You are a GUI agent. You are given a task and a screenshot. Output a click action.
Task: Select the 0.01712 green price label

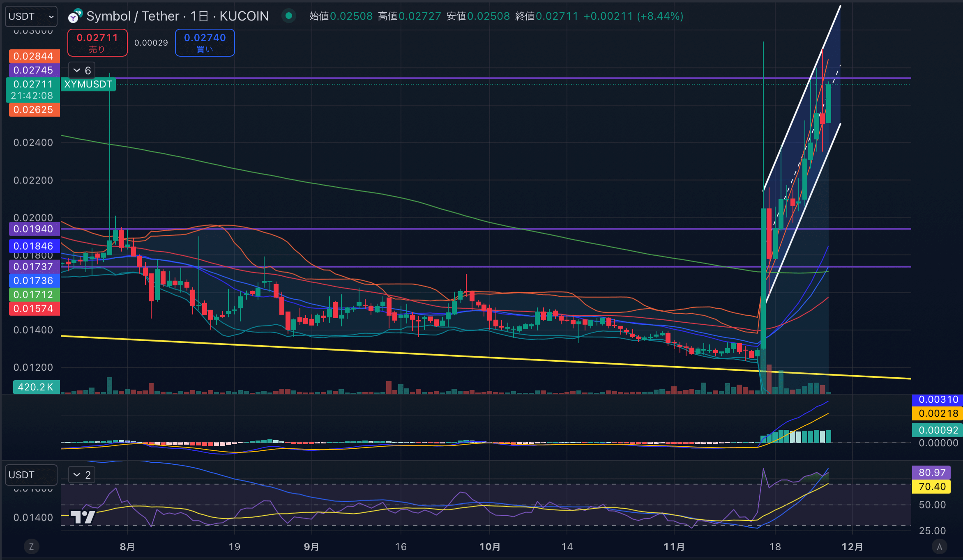(x=34, y=295)
